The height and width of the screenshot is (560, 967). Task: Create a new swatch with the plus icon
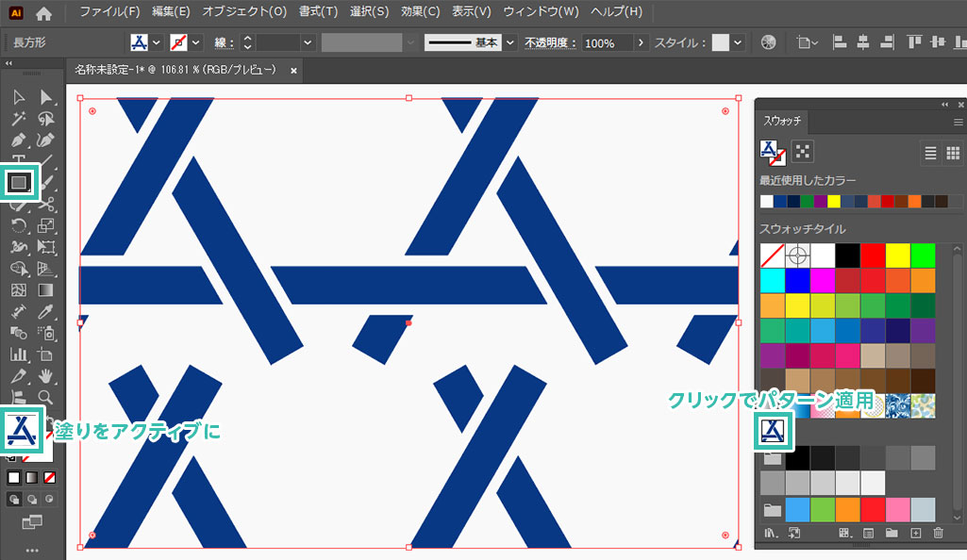click(915, 533)
